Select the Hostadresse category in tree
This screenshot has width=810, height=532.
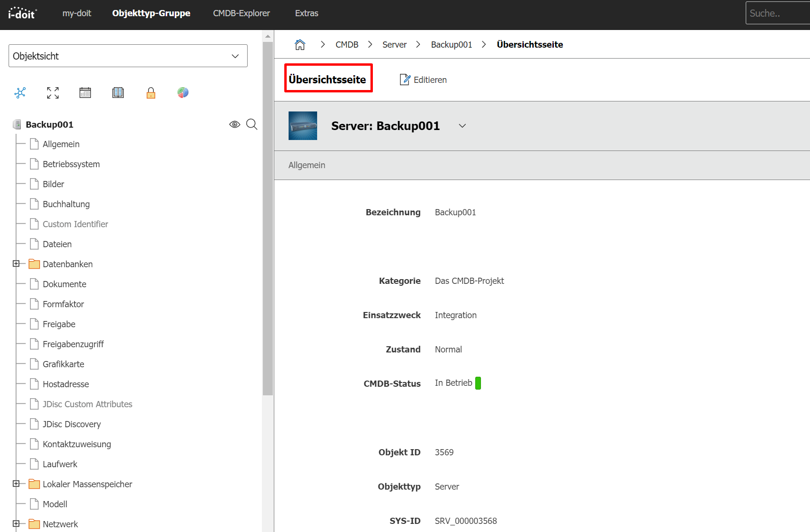click(x=66, y=384)
